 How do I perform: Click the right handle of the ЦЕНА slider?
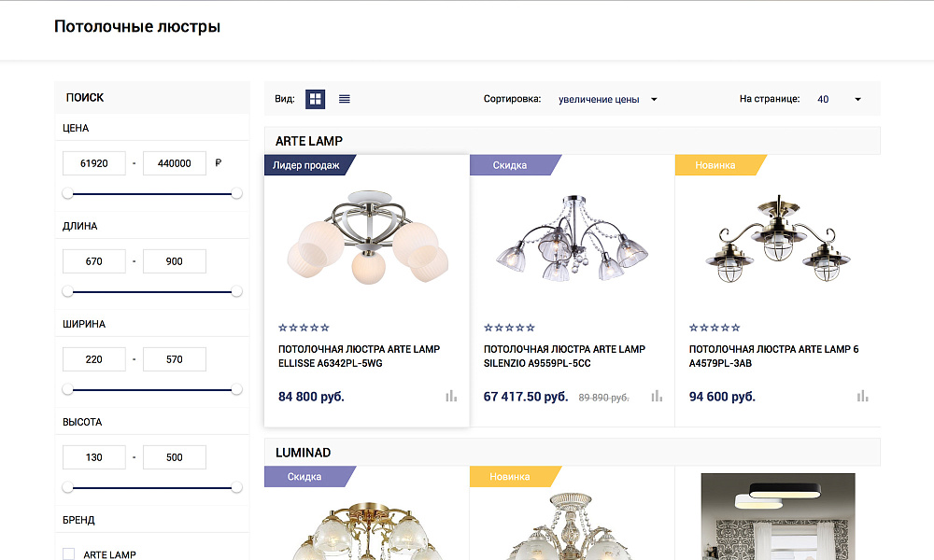(236, 193)
